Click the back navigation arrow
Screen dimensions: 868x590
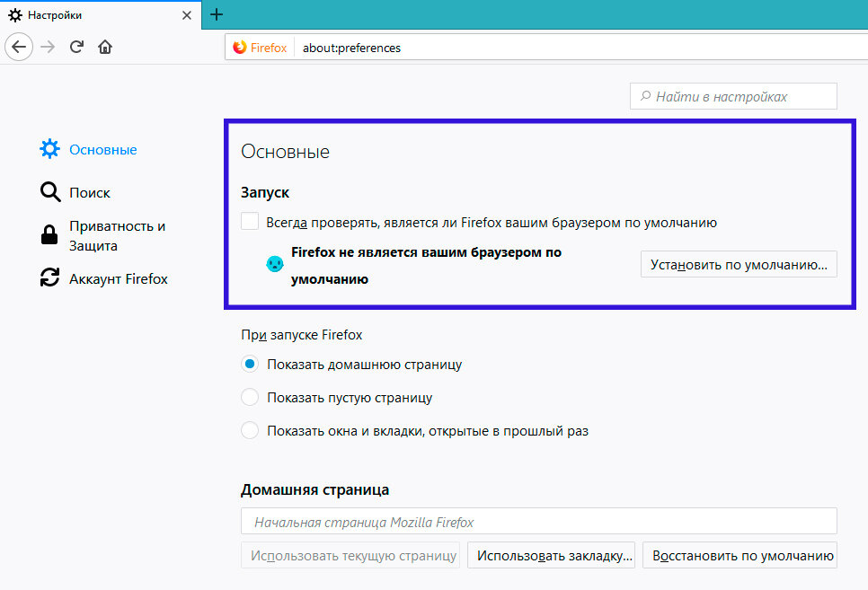[19, 47]
